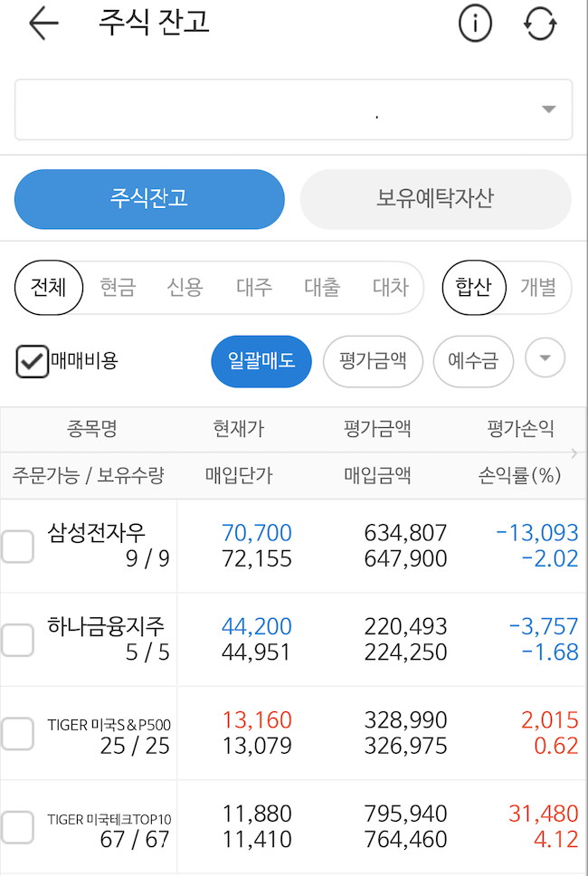The width and height of the screenshot is (588, 876).
Task: Switch to the 보유예탁자산 tab
Action: 435,199
